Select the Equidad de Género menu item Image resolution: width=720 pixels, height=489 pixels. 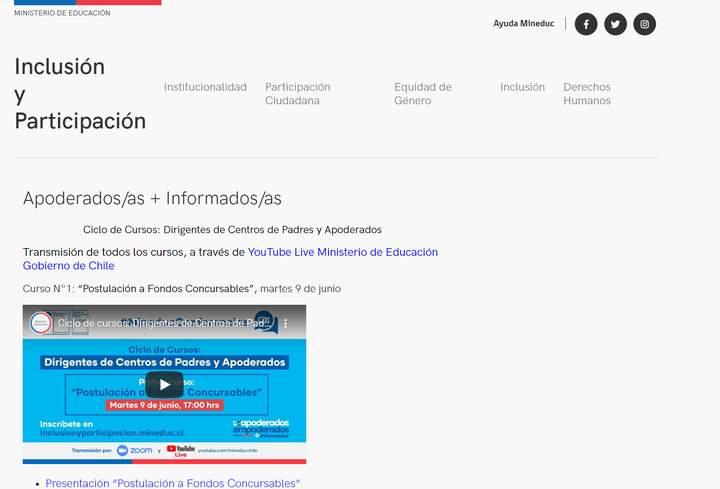(422, 94)
